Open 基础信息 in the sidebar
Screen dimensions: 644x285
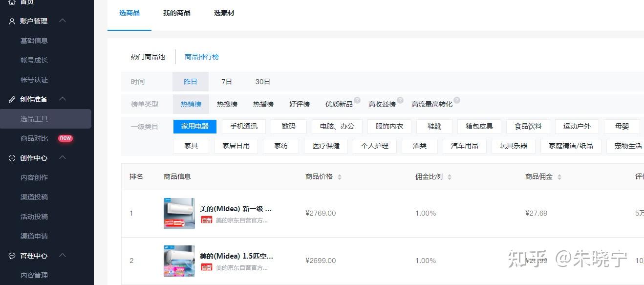click(34, 41)
